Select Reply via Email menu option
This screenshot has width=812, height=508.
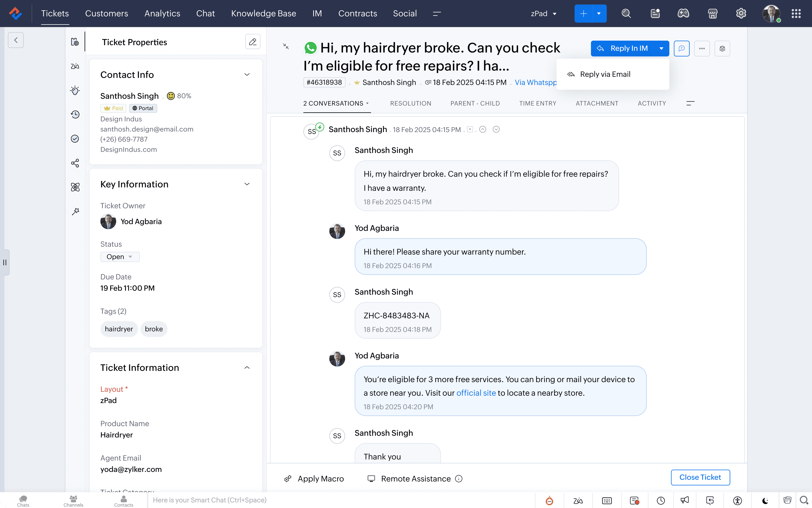pos(613,74)
